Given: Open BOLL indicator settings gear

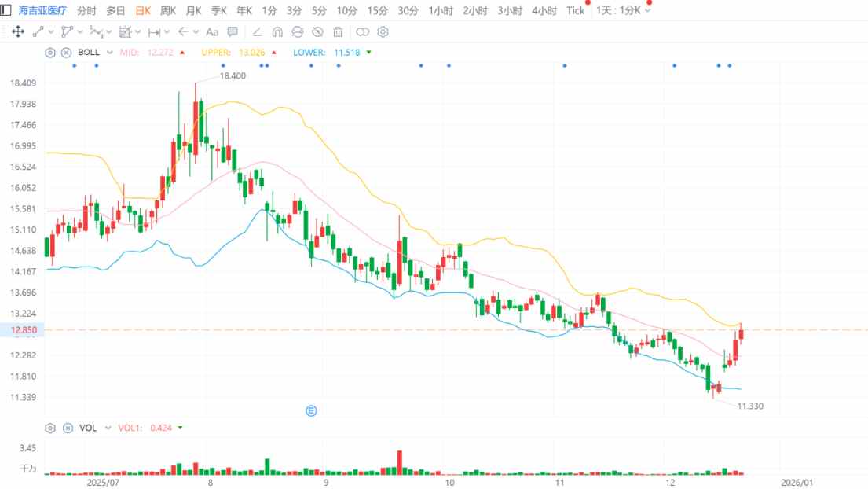Looking at the screenshot, I should [50, 53].
